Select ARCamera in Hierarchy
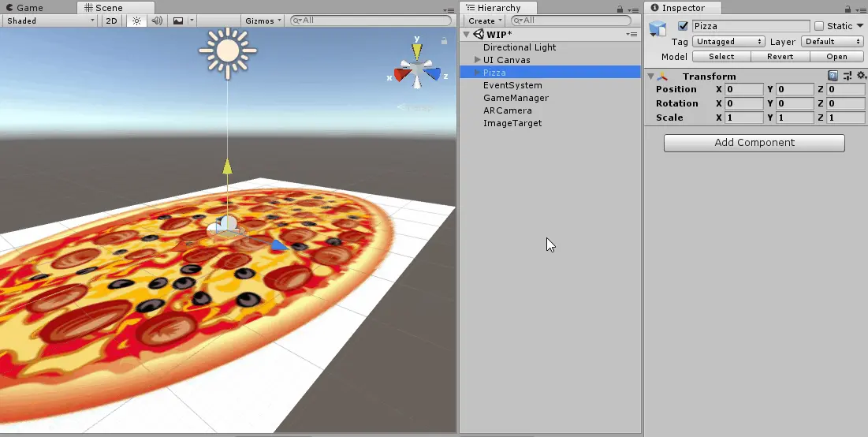 (507, 110)
